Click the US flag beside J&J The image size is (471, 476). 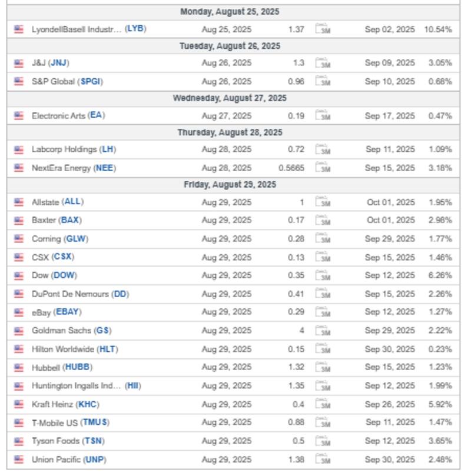[x=19, y=63]
